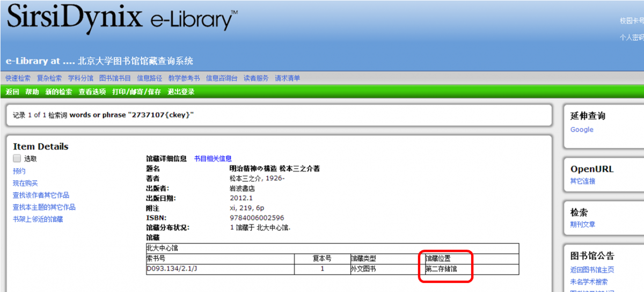The width and height of the screenshot is (644, 292).
Task: Open the 复杂检索 menu item
Action: [49, 78]
